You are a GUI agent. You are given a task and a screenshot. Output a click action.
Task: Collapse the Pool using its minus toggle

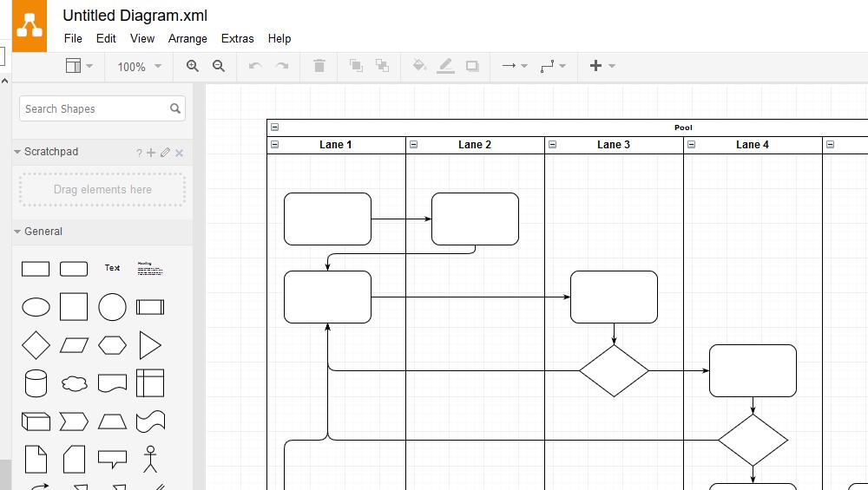pyautogui.click(x=274, y=127)
